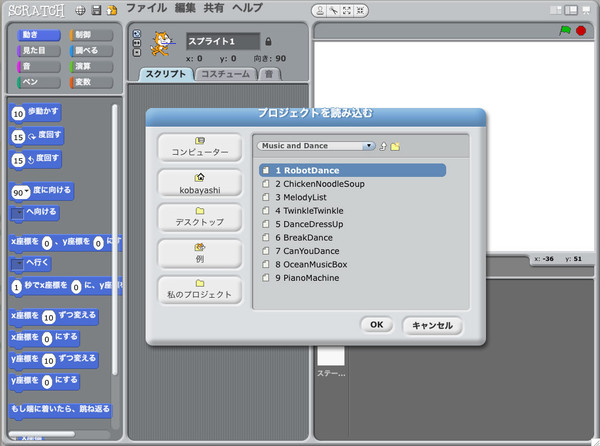Click the go up one folder icon
600x446 pixels.
(383, 146)
